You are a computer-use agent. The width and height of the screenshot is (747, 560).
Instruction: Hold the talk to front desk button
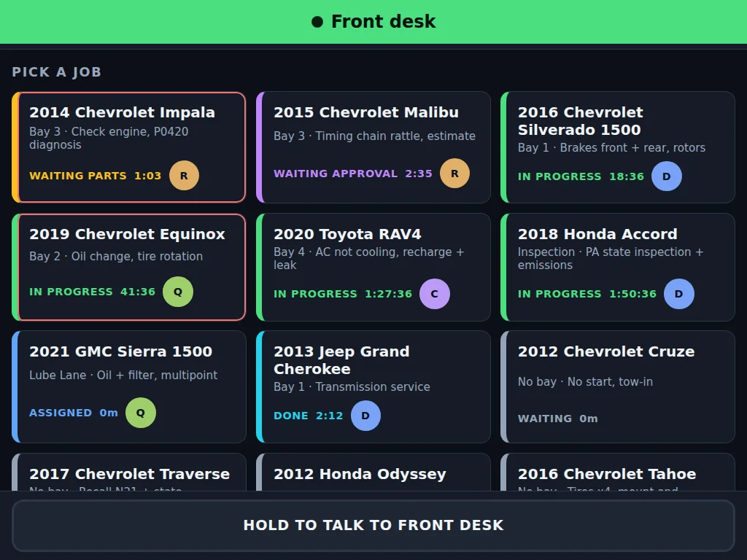[x=373, y=525]
